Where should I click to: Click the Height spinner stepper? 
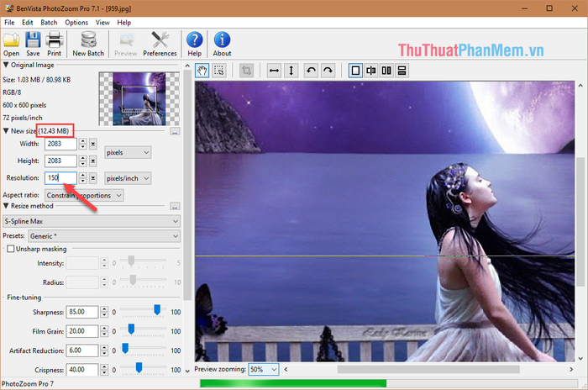click(x=83, y=161)
